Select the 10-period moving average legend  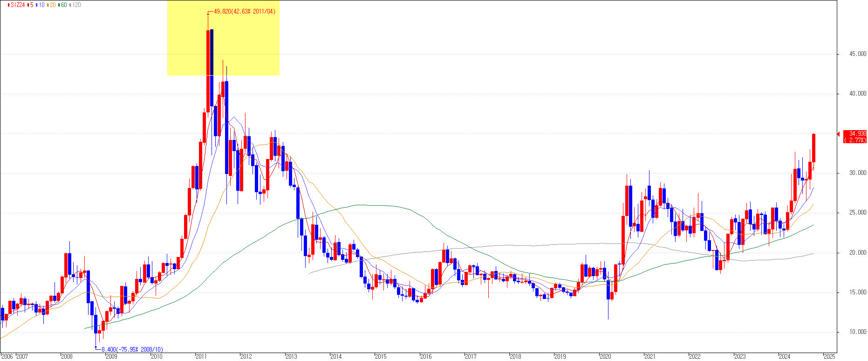(41, 5)
